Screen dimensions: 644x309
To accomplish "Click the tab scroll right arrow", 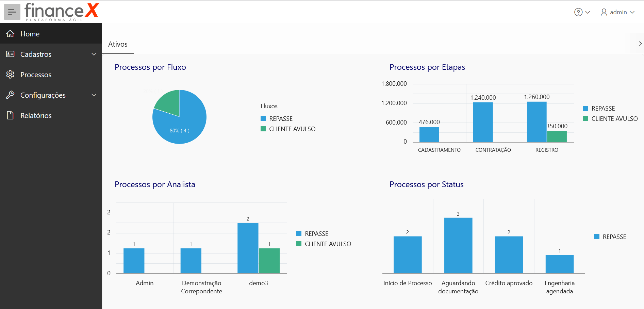I will [640, 44].
